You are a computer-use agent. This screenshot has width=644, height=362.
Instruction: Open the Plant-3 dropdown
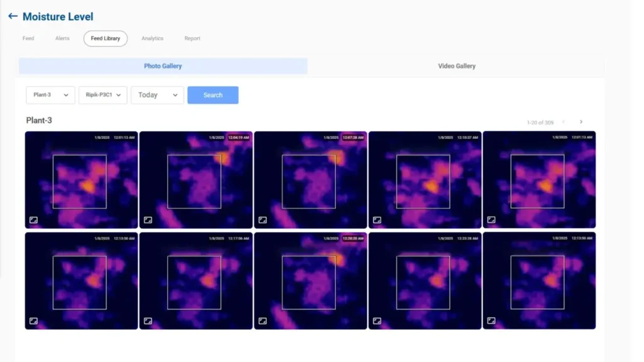50,95
